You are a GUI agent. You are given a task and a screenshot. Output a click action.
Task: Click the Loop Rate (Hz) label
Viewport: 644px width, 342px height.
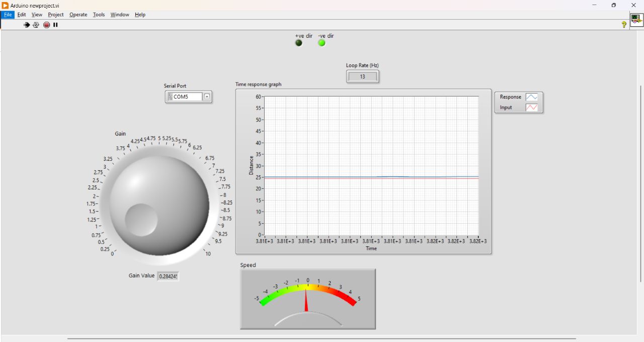click(x=362, y=65)
